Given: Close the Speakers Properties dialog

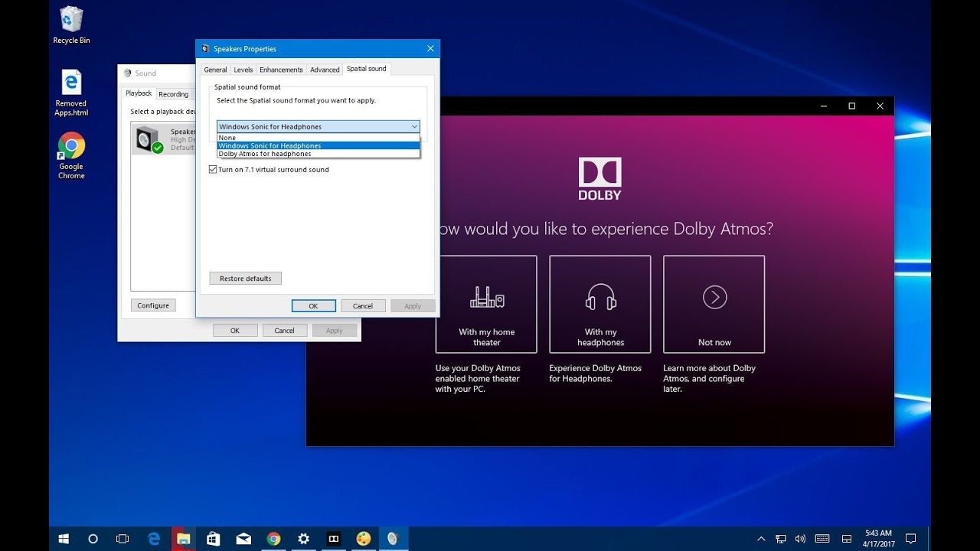Looking at the screenshot, I should pyautogui.click(x=430, y=49).
